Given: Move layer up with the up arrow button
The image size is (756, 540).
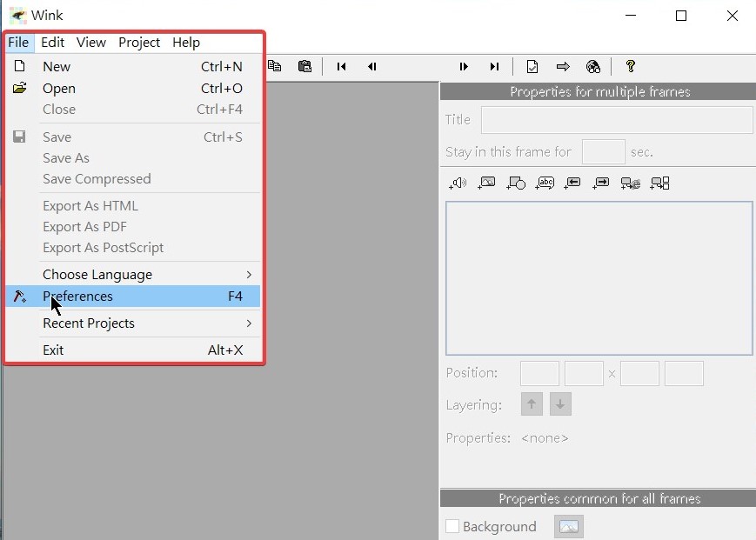Looking at the screenshot, I should pyautogui.click(x=532, y=403).
